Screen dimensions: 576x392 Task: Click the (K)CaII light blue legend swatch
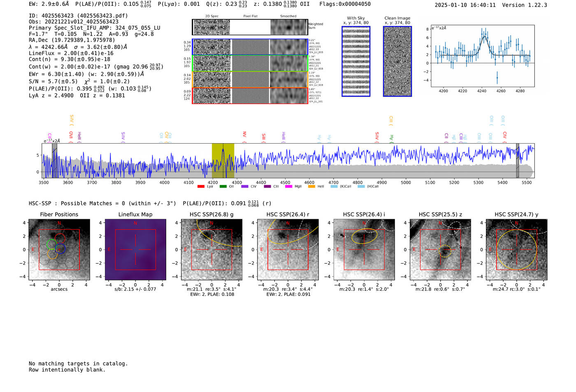point(334,186)
